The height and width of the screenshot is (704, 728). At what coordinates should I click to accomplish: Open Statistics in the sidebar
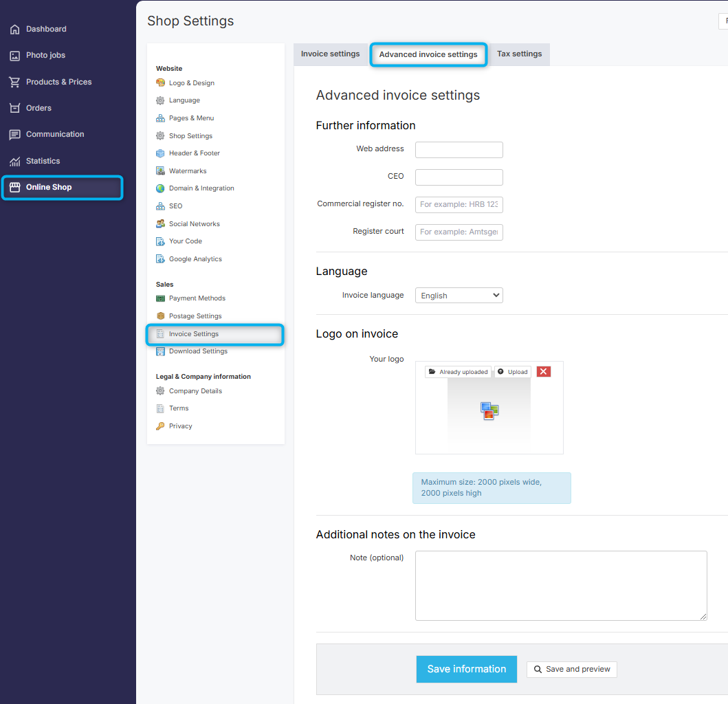coord(43,161)
